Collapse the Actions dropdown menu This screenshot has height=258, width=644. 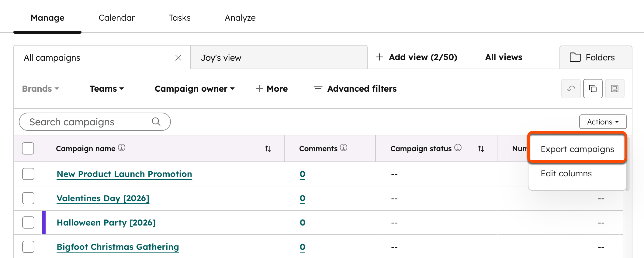click(603, 122)
